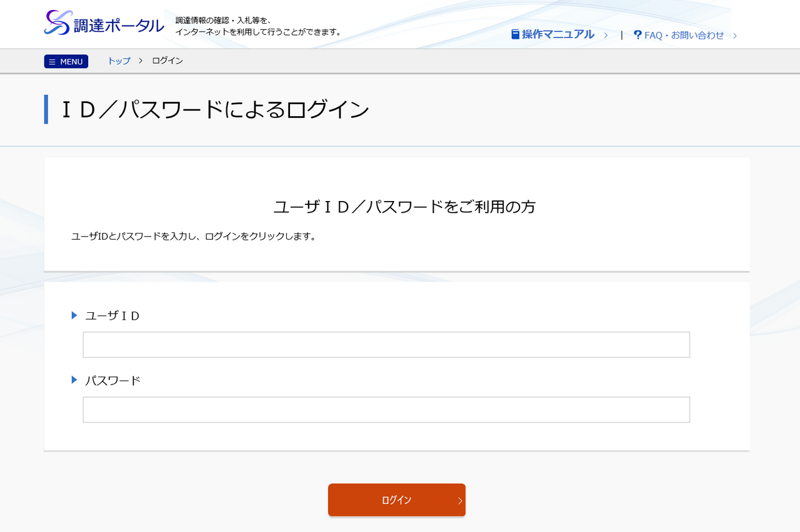The width and height of the screenshot is (800, 532).
Task: Select the ログイン breadcrumb item
Action: tap(167, 61)
